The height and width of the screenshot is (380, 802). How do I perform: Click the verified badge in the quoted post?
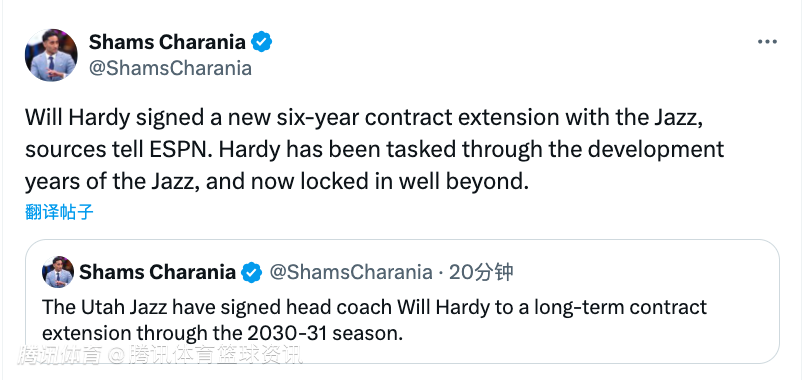[x=252, y=273]
